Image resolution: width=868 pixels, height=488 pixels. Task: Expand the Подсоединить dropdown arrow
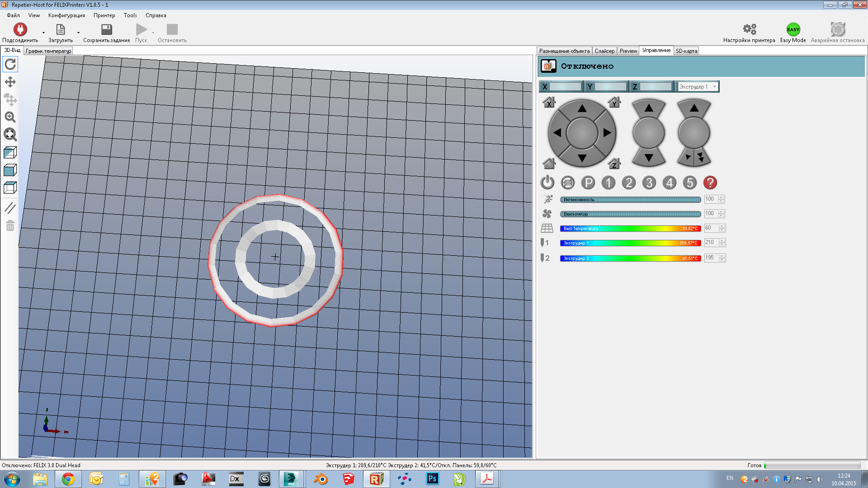[x=44, y=33]
